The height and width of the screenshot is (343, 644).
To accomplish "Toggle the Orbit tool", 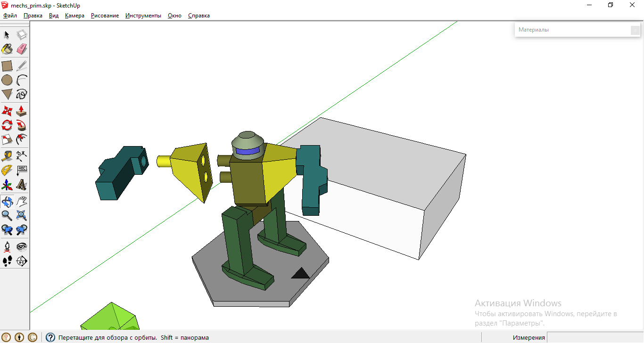I will tap(7, 202).
